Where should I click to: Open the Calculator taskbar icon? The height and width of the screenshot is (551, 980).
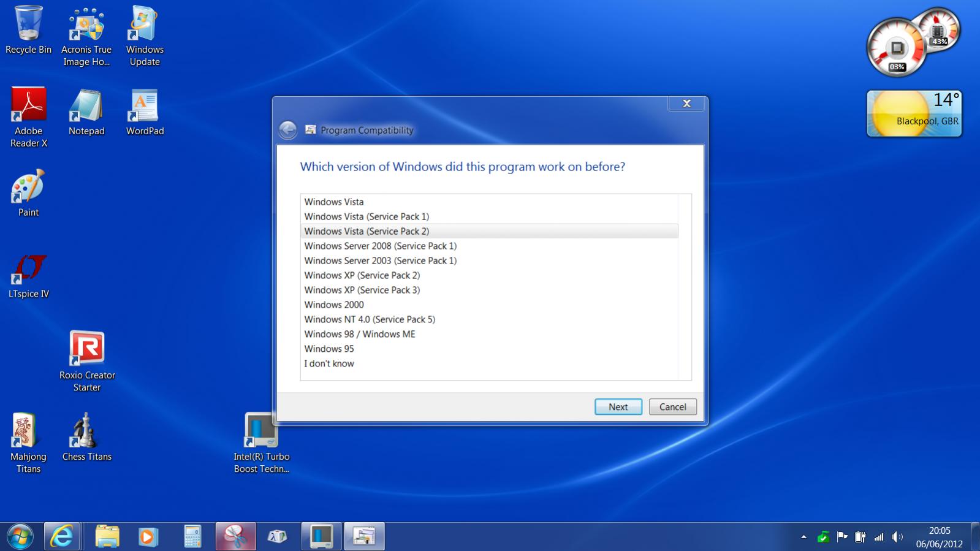[192, 537]
